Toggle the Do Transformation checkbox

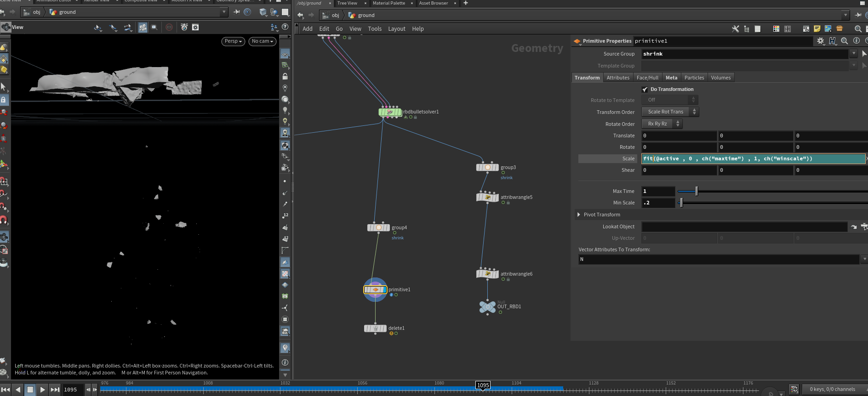645,90
